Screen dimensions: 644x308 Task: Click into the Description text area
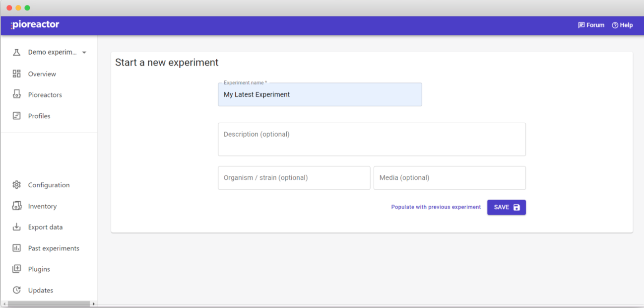371,139
